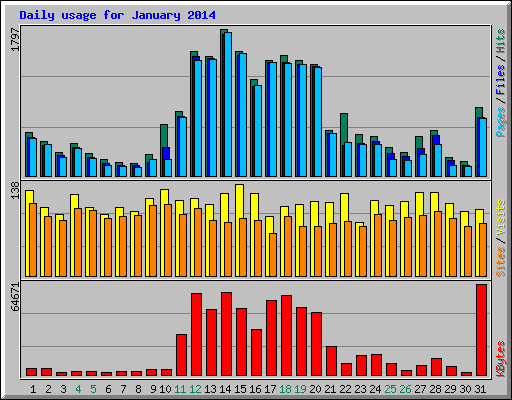Click day 31 label on the x-axis
The height and width of the screenshot is (400, 512).
(x=480, y=389)
